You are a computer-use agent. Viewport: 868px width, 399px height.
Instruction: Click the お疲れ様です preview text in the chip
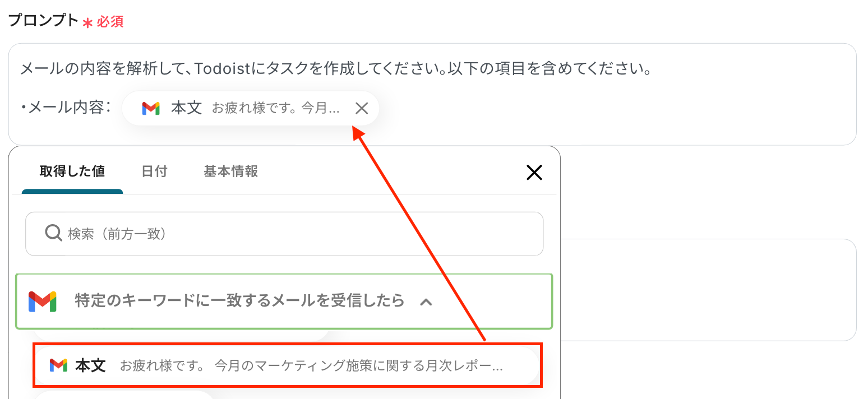pos(276,108)
